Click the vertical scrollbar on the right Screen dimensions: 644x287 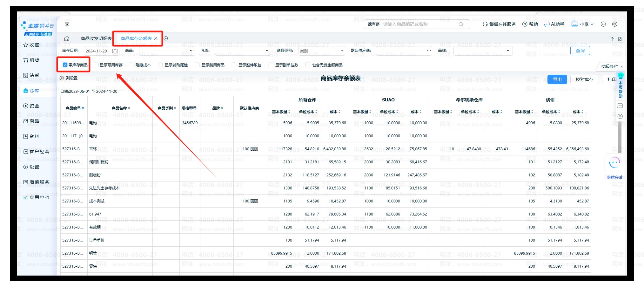coord(620,137)
